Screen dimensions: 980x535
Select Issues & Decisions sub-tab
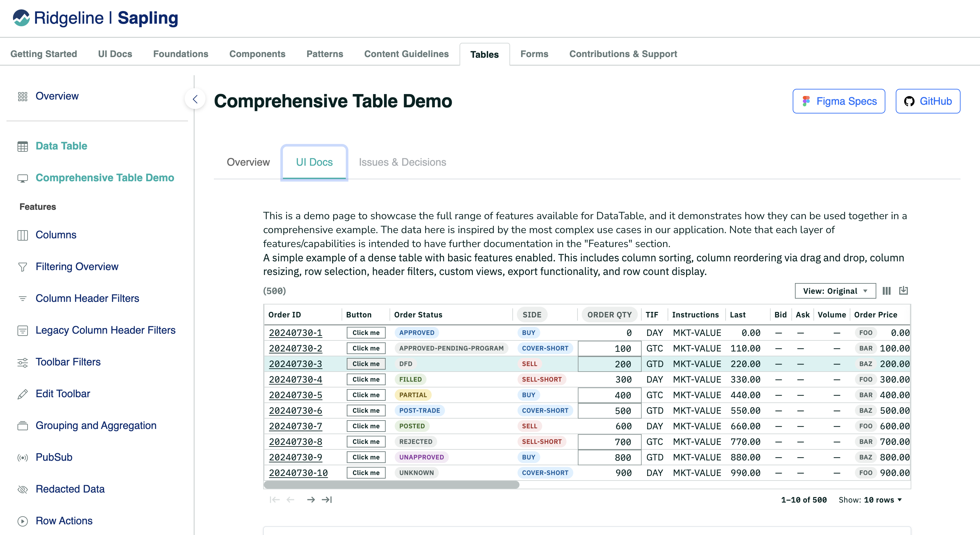[402, 162]
